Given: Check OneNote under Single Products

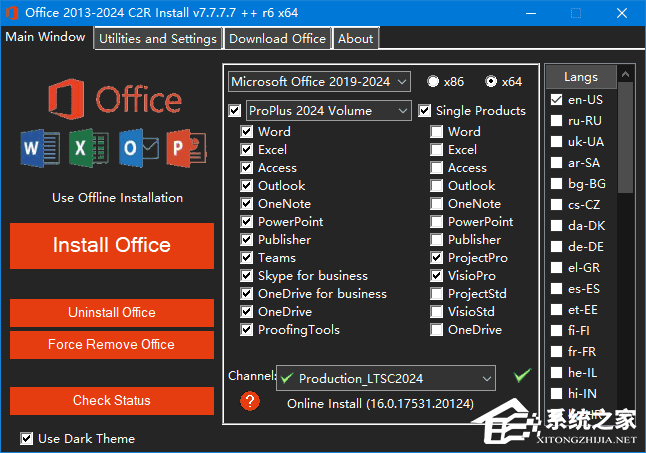Looking at the screenshot, I should click(437, 204).
